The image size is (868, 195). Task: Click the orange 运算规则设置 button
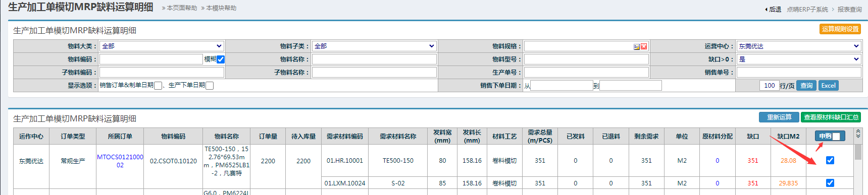pyautogui.click(x=840, y=29)
